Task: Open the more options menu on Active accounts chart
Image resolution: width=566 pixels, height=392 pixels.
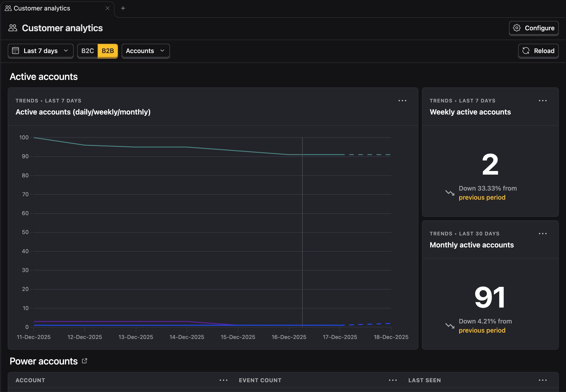Action: 402,101
